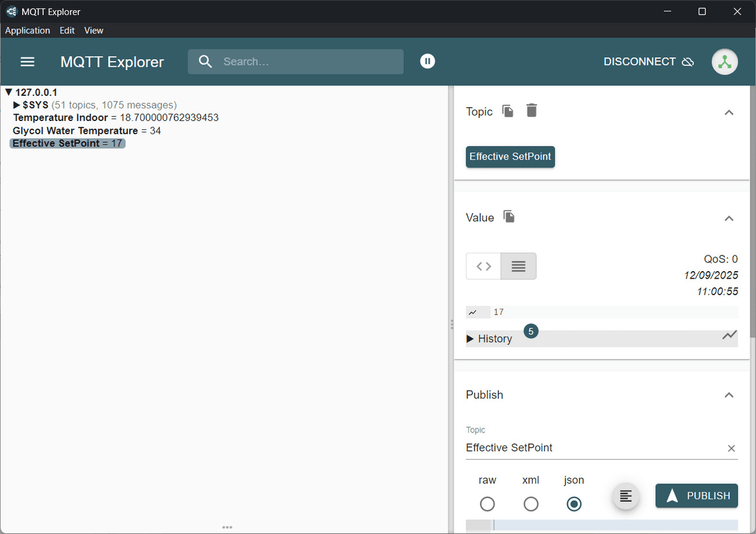The height and width of the screenshot is (534, 756).
Task: Select the raw payload format
Action: 487,504
